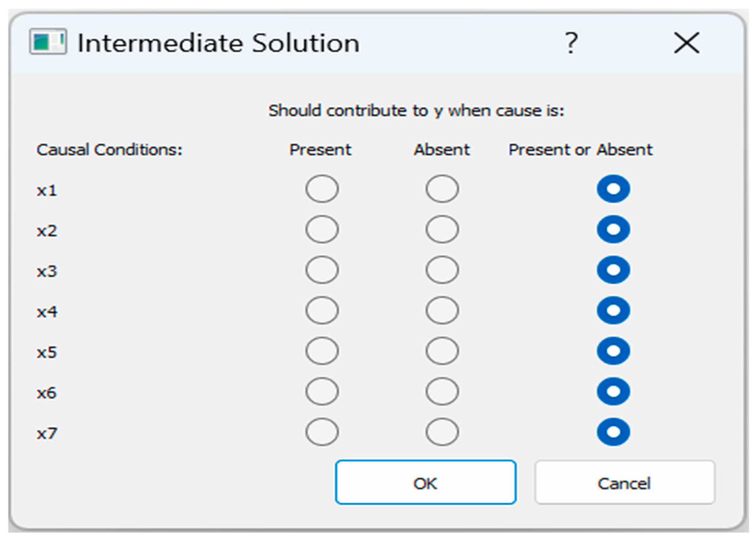
Task: Confirm selections with OK button
Action: 425,482
